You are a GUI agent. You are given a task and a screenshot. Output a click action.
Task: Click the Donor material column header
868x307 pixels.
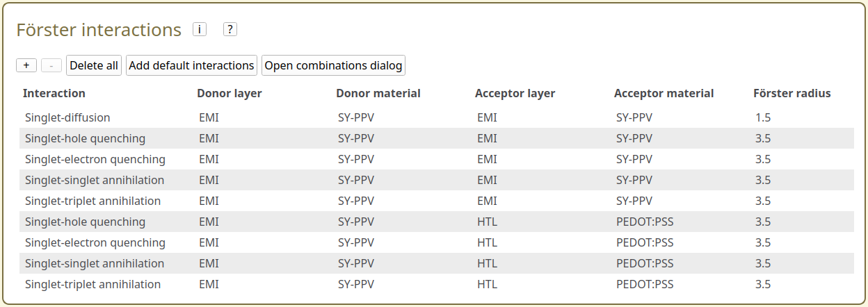(x=378, y=93)
